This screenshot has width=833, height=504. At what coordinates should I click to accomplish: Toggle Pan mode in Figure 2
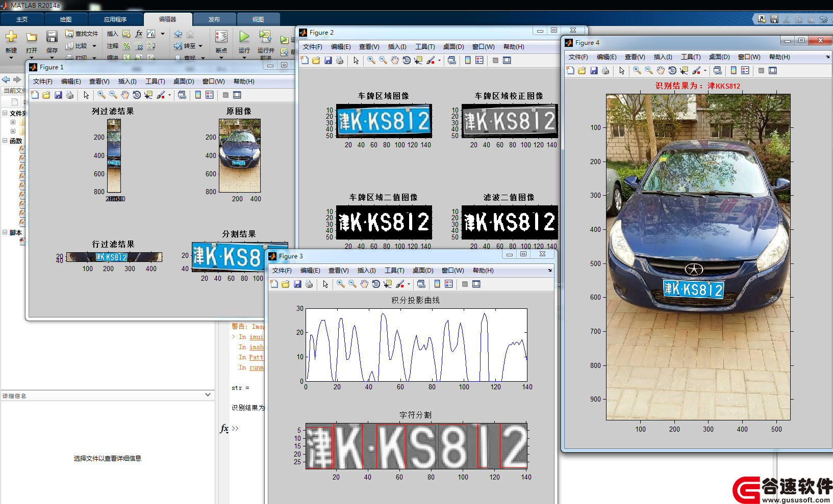click(x=395, y=60)
